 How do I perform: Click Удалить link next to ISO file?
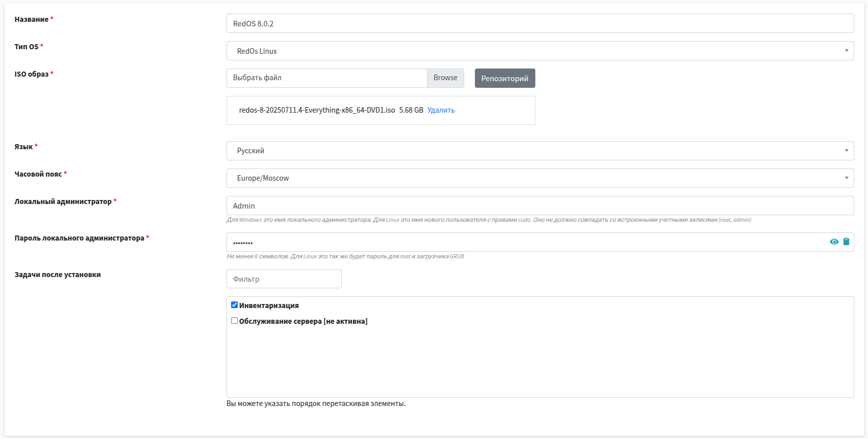point(441,110)
